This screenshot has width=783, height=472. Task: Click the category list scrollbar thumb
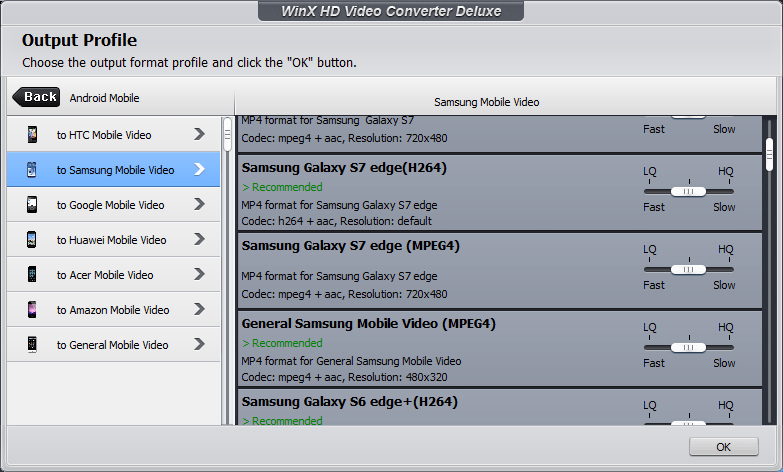[x=227, y=134]
